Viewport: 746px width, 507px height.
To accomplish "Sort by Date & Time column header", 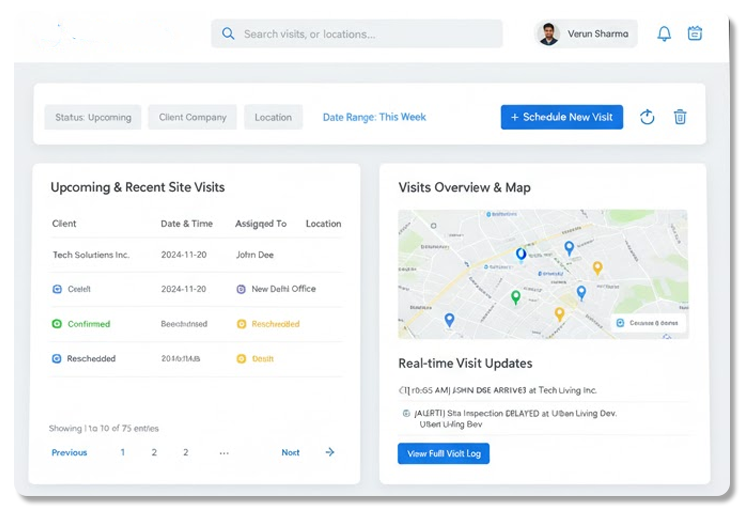I will click(187, 224).
